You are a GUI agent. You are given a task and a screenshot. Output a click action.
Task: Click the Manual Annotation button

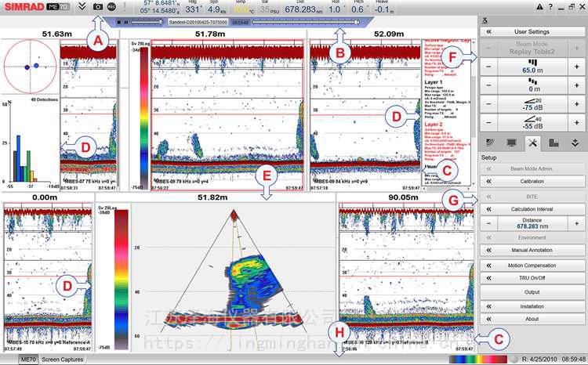(x=532, y=251)
